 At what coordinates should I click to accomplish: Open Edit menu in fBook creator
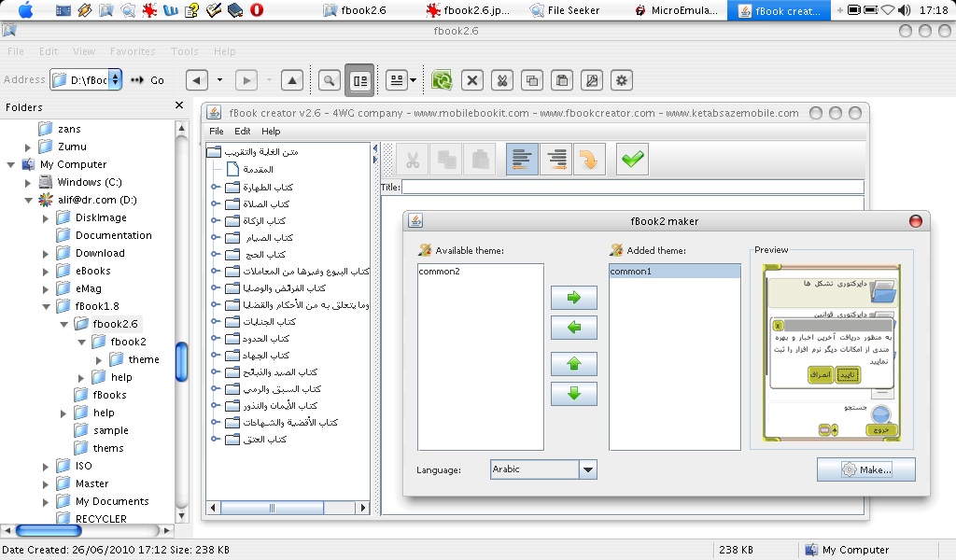243,131
